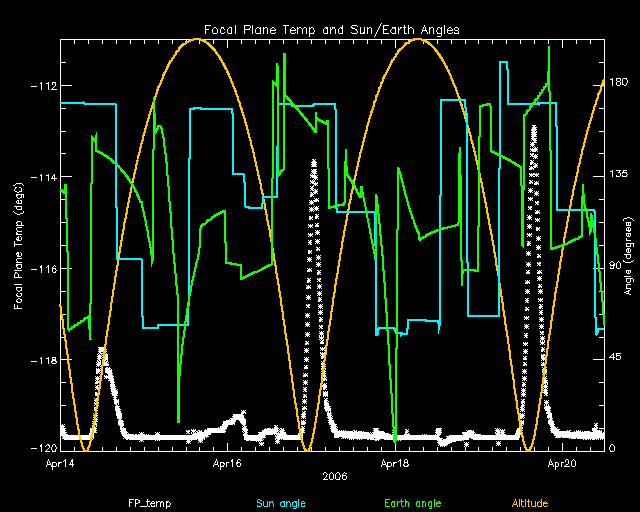Viewport: 640px width, 512px height.
Task: Click the Apr16 x-axis tick label
Action: (229, 464)
